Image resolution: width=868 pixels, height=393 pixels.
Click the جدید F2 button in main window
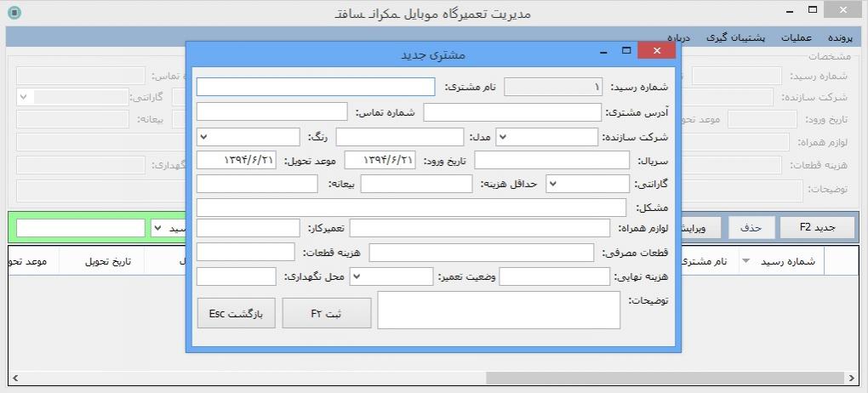817,227
